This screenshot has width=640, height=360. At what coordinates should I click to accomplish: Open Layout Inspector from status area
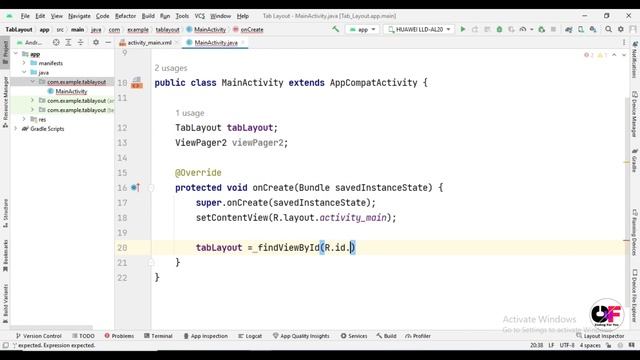600,336
